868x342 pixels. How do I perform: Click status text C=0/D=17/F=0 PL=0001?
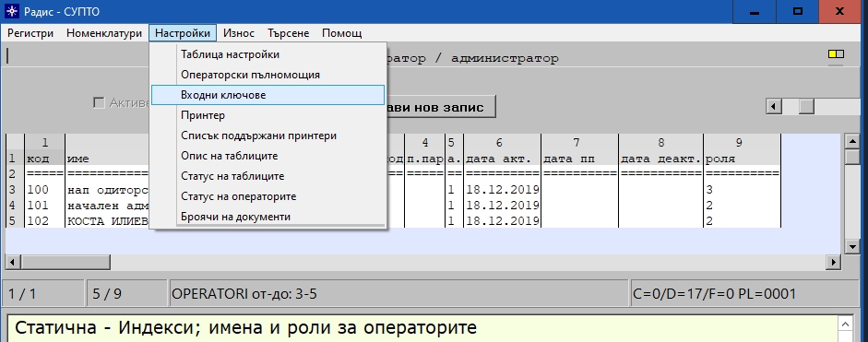715,294
